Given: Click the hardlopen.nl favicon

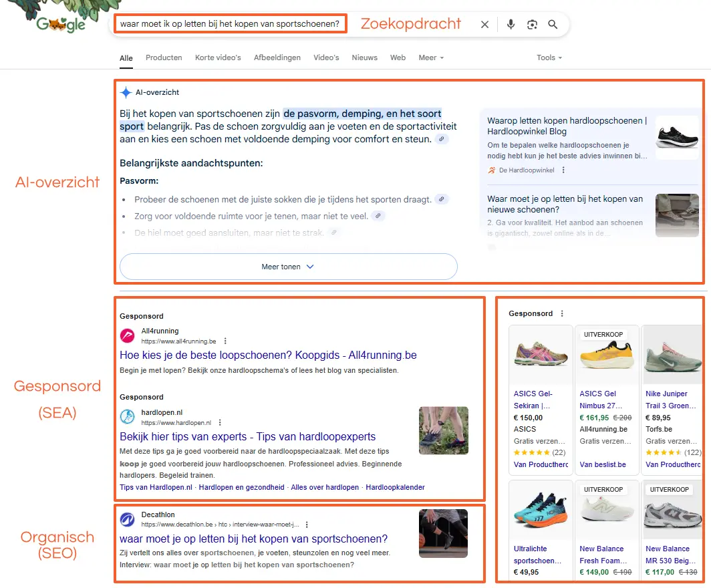Looking at the screenshot, I should click(x=128, y=417).
